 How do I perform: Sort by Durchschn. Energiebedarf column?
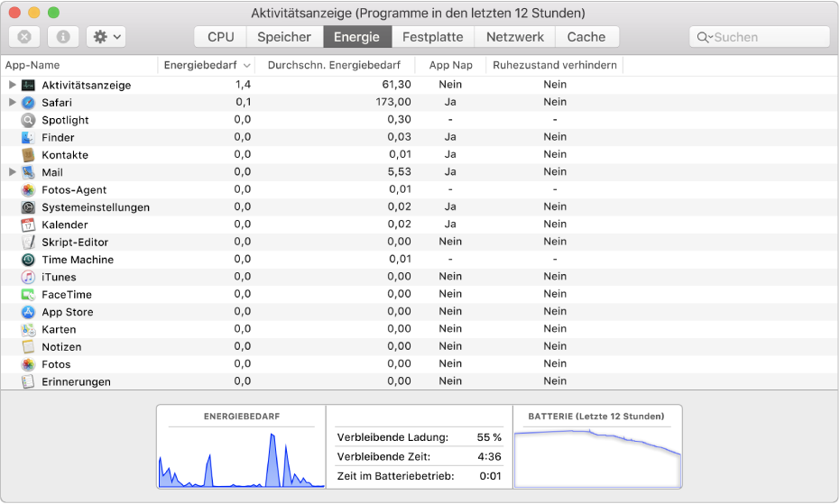click(x=334, y=65)
